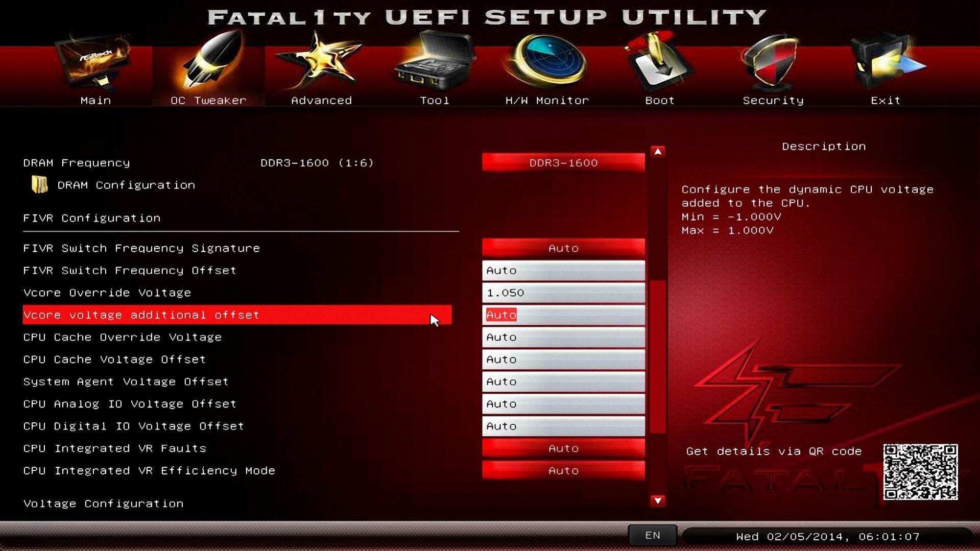Select CPU Digital IO Voltage Offset label

(x=134, y=426)
